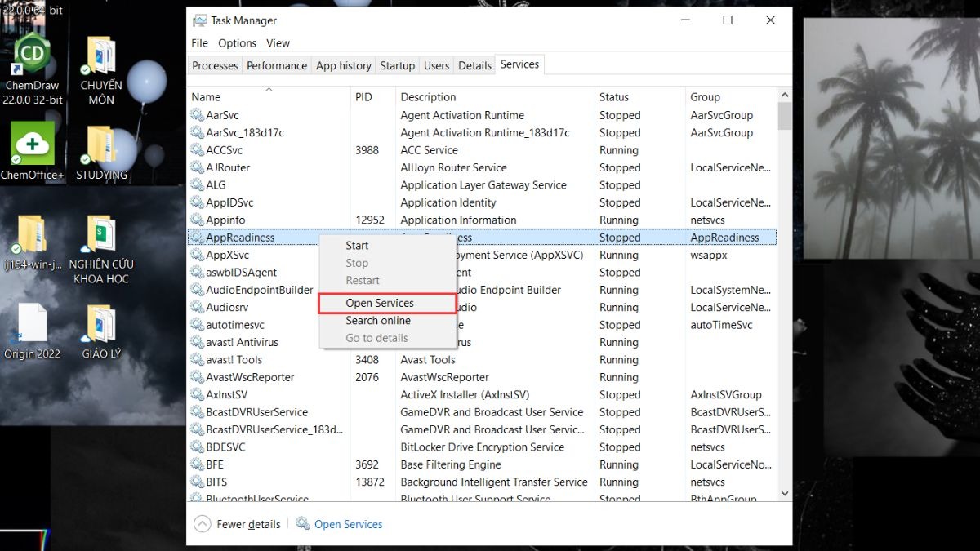Choose Start in the context menu
Viewport: 980px width, 551px height.
[388, 246]
